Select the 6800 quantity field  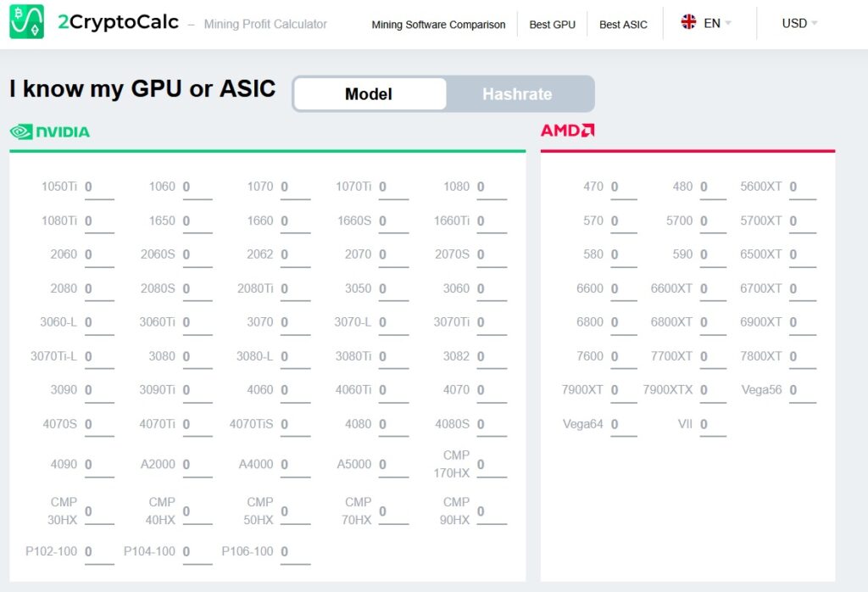624,323
